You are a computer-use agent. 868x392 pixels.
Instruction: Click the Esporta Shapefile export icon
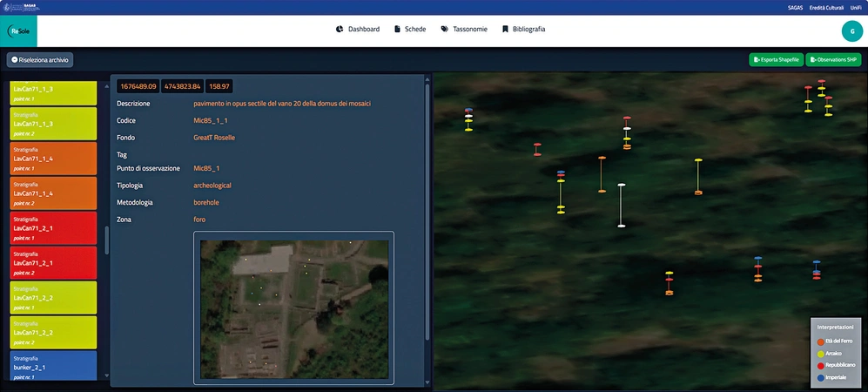coord(757,60)
